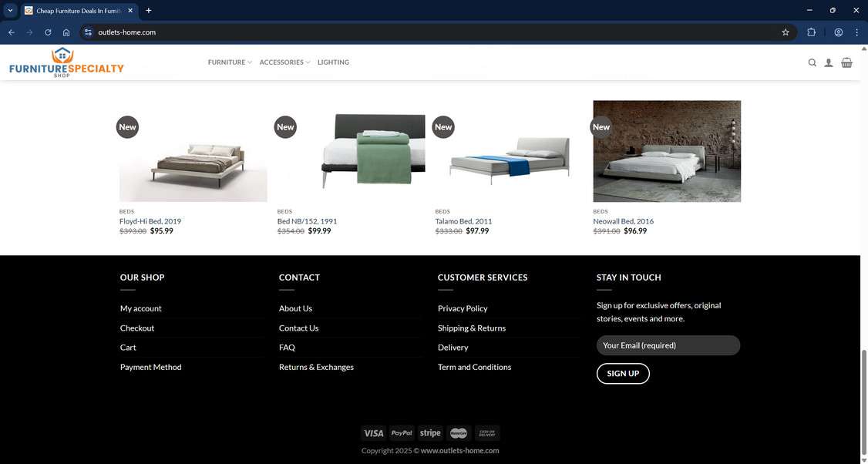Open Talamo Bed, 2011 product link
Screen dimensions: 868x464
[463, 221]
